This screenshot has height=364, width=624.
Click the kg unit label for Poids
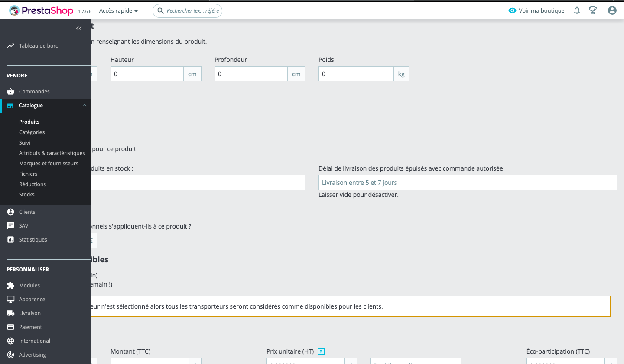[x=401, y=74]
